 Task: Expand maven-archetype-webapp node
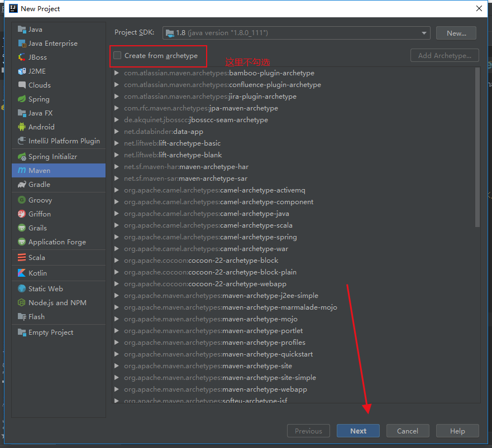(x=116, y=389)
